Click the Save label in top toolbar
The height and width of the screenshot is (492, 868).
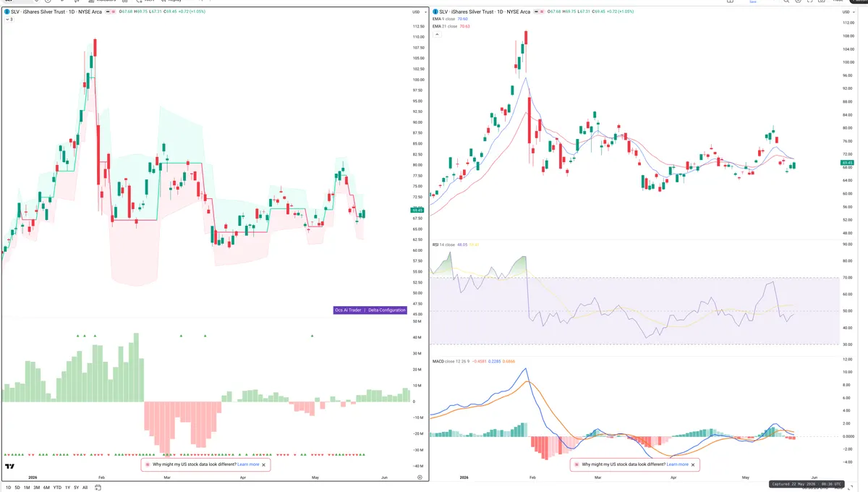click(x=753, y=2)
